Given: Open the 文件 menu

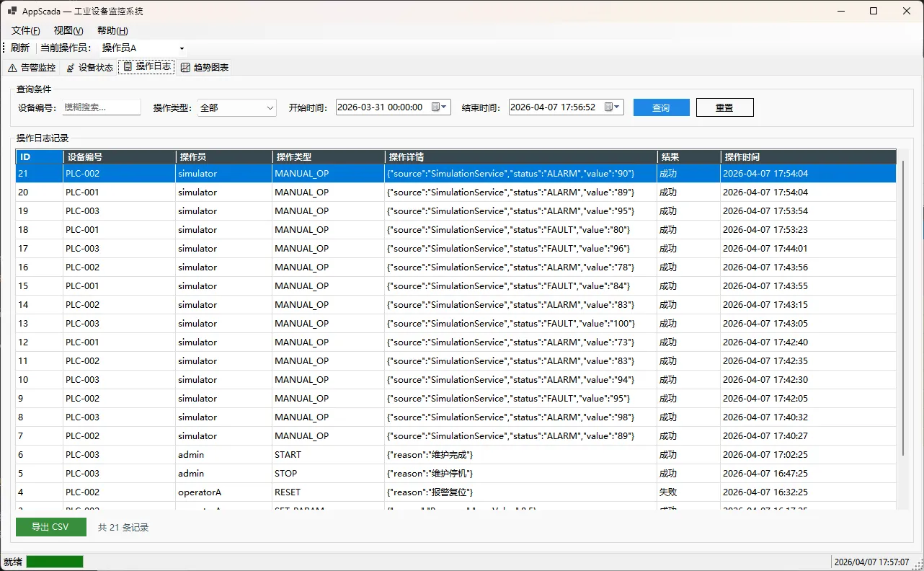Looking at the screenshot, I should [25, 30].
